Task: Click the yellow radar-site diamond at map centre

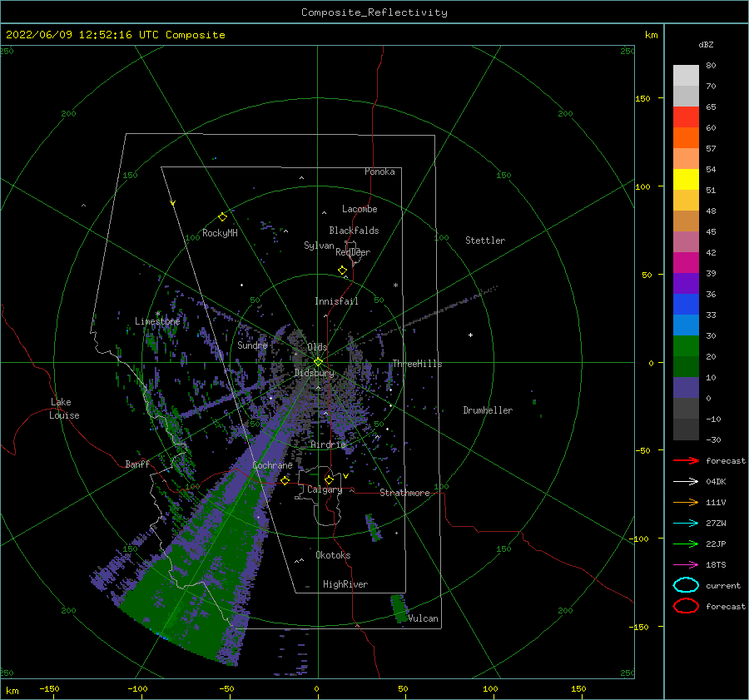Action: click(x=318, y=362)
